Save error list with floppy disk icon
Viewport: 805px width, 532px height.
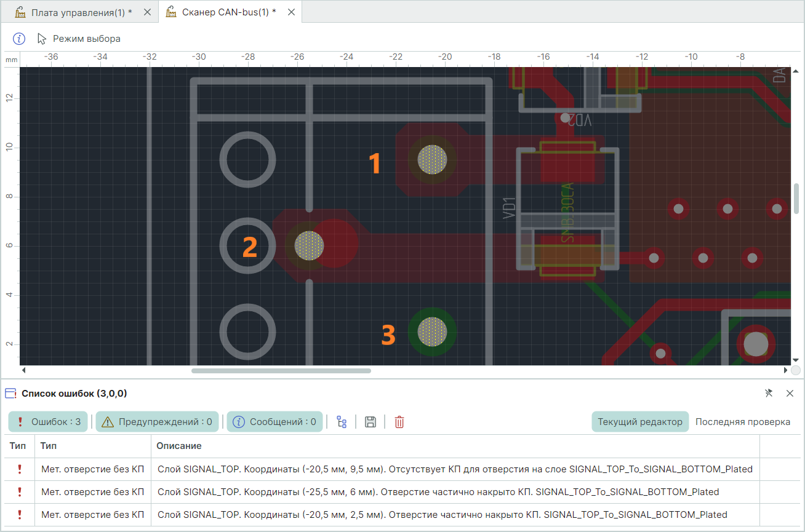(x=370, y=422)
